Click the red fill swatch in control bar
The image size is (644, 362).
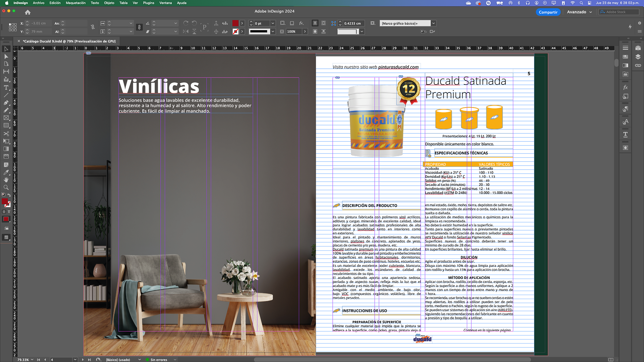point(235,23)
